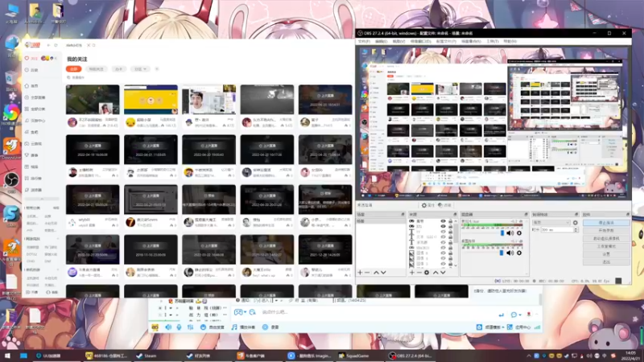Open the 分区 dropdown filter in Douyu
644x362 pixels.
[140, 69]
